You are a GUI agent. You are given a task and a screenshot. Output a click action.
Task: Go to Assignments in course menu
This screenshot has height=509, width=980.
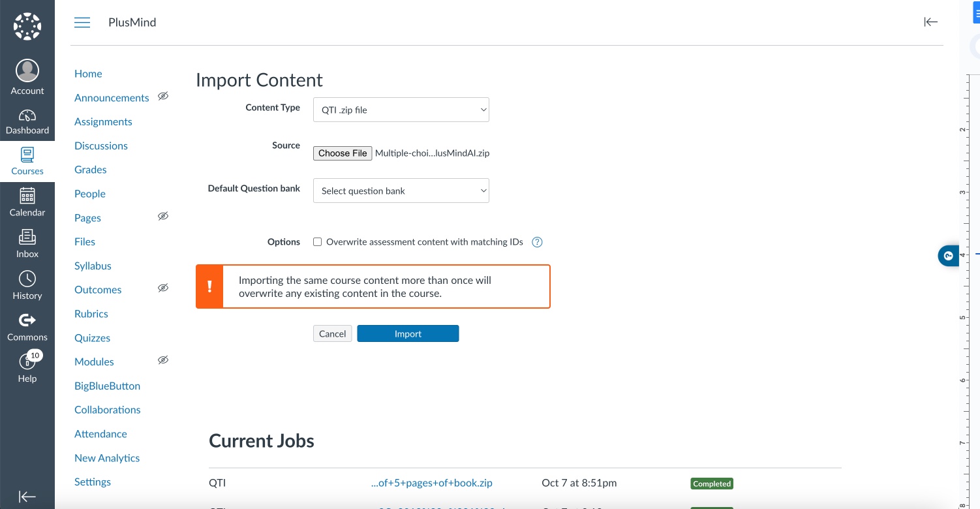coord(103,121)
